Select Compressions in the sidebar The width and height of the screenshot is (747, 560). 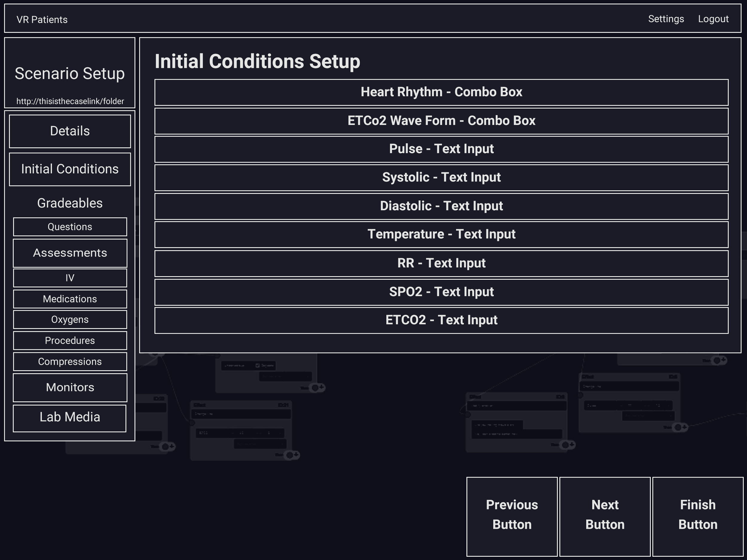click(70, 361)
